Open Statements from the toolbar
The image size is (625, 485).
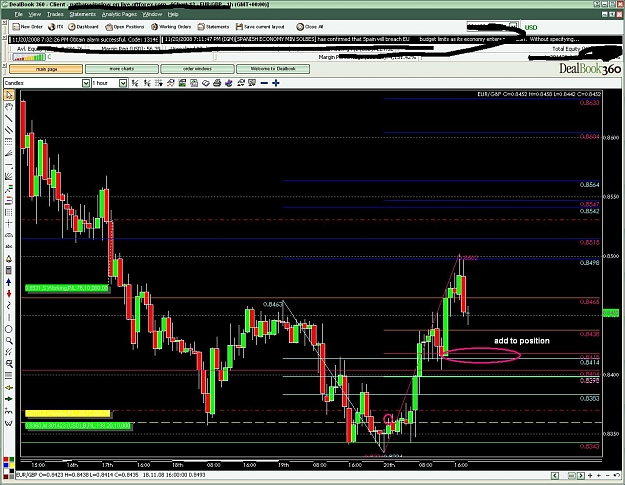pos(213,27)
